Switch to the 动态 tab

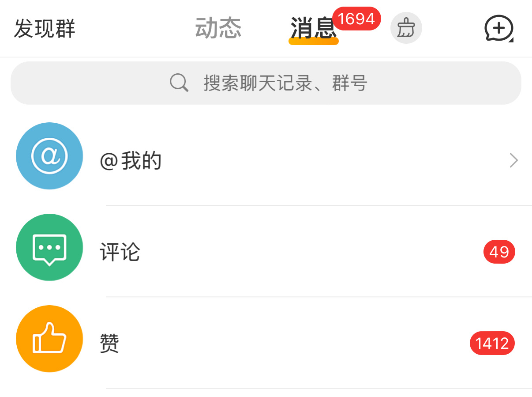click(x=218, y=28)
